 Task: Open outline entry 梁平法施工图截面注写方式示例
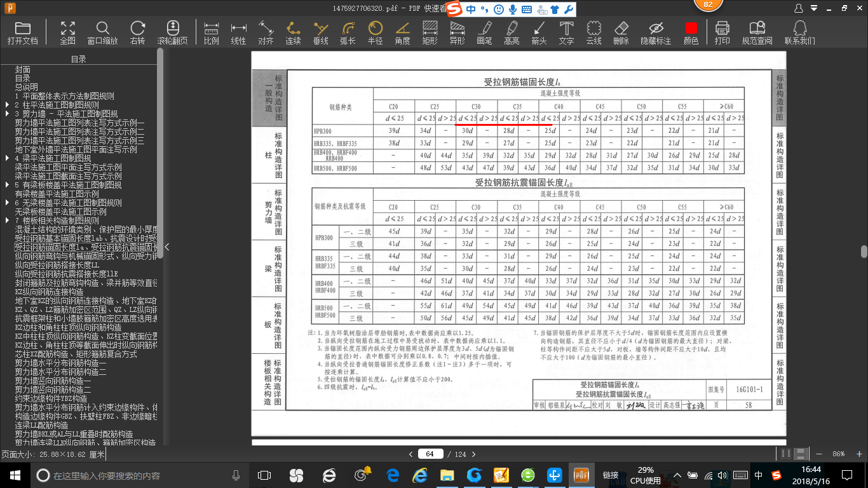click(x=69, y=176)
